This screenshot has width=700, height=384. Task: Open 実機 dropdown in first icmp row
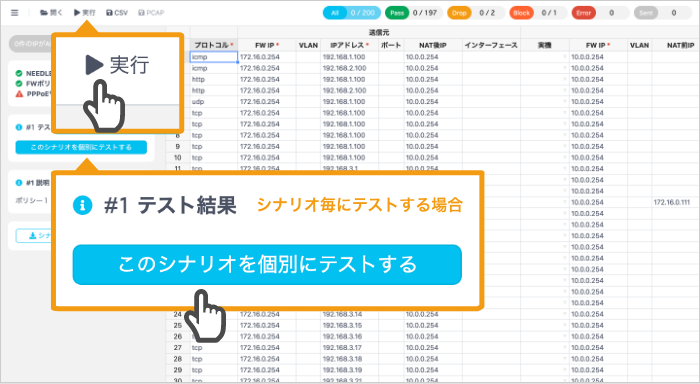(565, 57)
